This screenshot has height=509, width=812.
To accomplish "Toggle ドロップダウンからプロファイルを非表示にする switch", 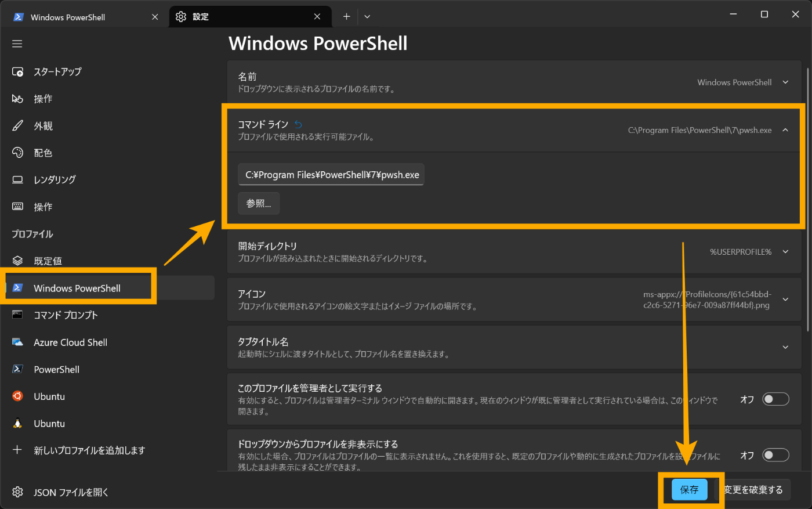I will tap(775, 455).
